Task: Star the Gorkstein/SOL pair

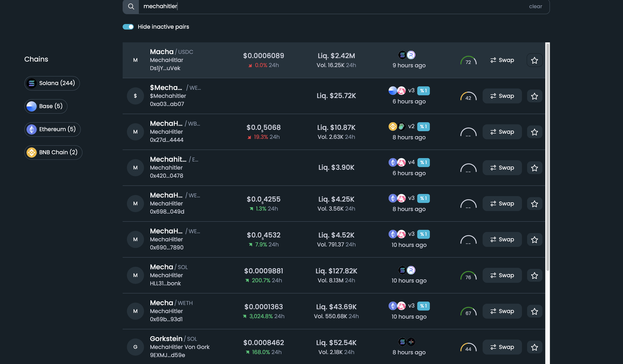Action: pyautogui.click(x=534, y=347)
